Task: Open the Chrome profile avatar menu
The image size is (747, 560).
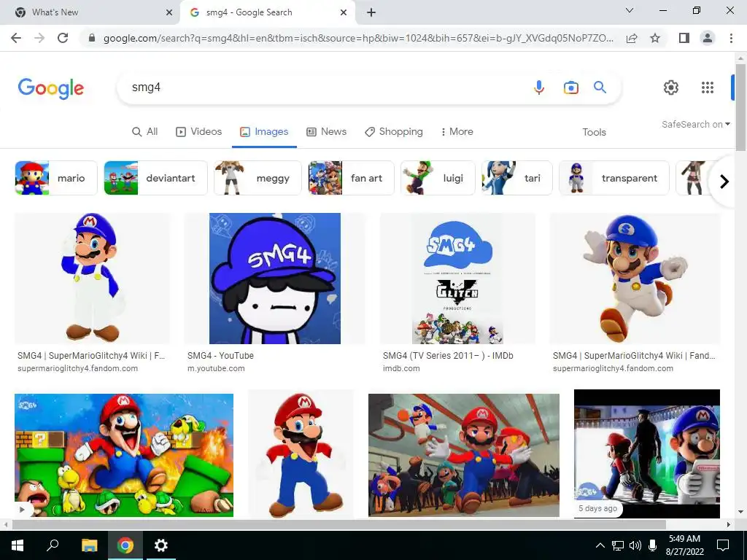Action: click(x=708, y=38)
